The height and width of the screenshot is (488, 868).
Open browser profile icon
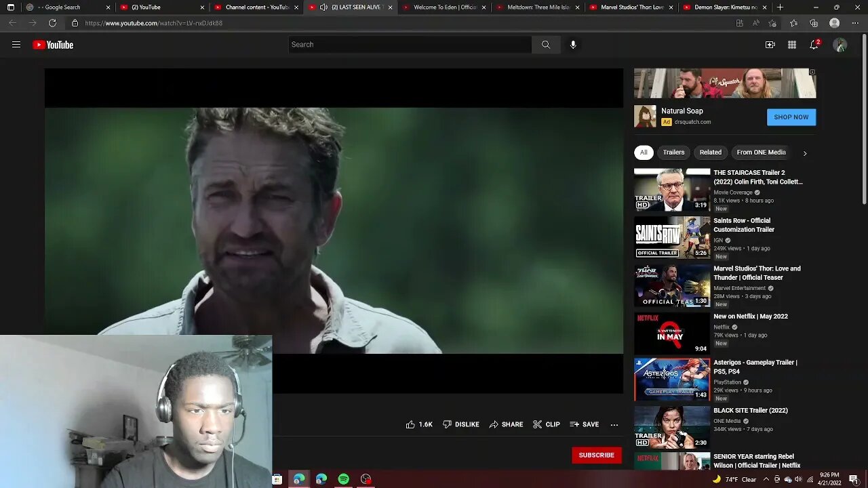point(835,23)
